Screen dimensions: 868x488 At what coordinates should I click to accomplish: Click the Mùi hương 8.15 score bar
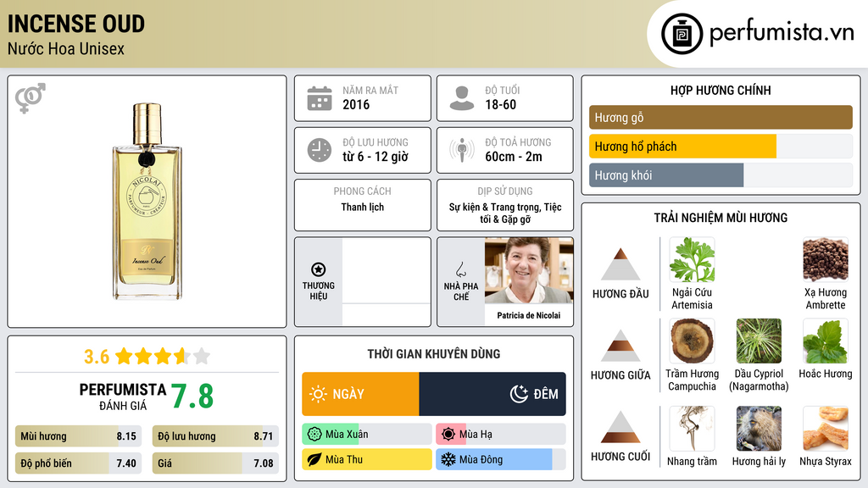(79, 436)
